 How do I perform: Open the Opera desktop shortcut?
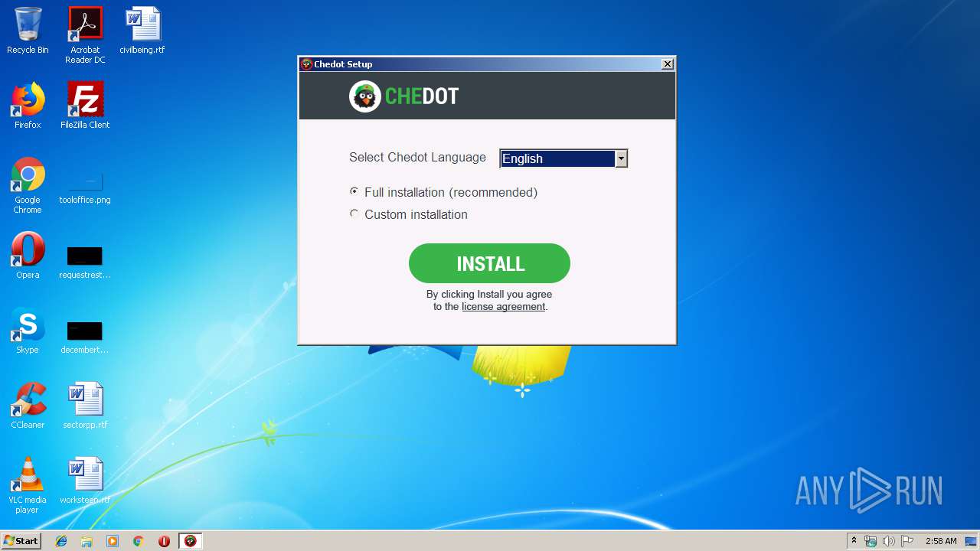point(28,256)
